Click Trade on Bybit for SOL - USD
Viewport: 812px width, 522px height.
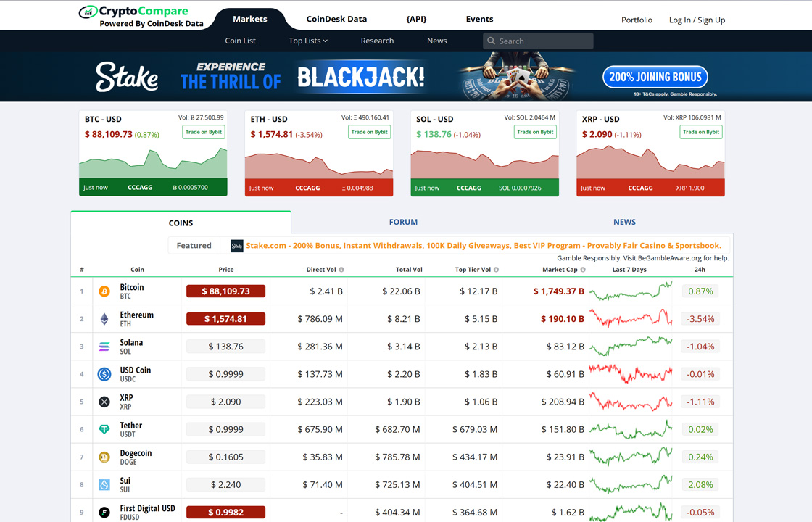click(x=535, y=132)
